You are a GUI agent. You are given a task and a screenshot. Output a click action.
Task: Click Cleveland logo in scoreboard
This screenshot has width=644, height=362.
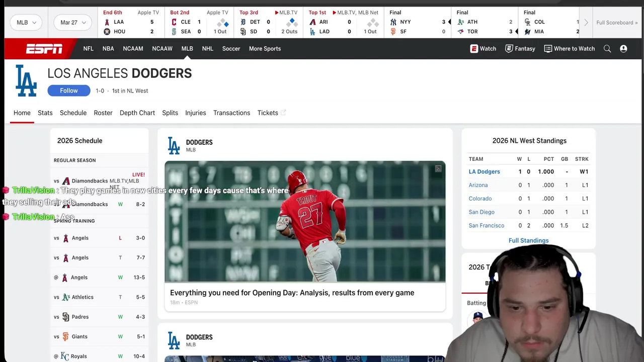[174, 22]
